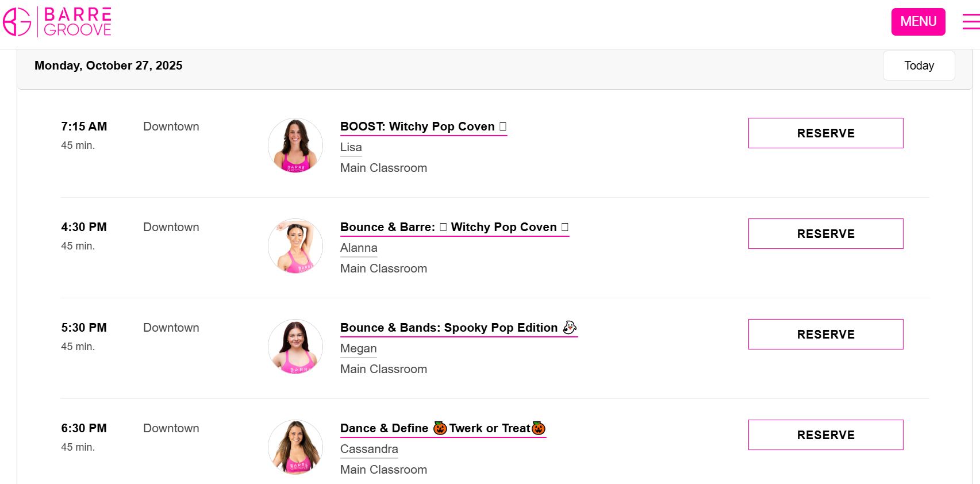Reserve the 7:15 AM BOOST class
The image size is (980, 484).
tap(825, 133)
